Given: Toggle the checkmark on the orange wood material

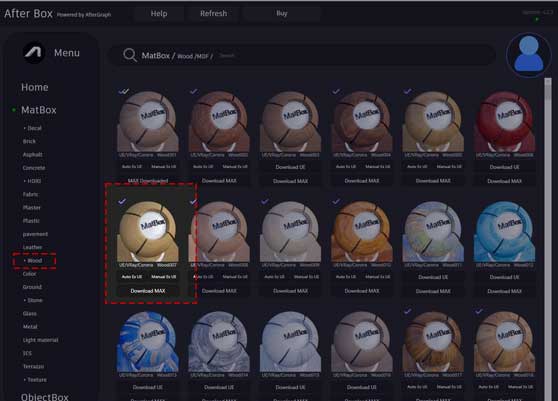Looking at the screenshot, I should 336,201.
